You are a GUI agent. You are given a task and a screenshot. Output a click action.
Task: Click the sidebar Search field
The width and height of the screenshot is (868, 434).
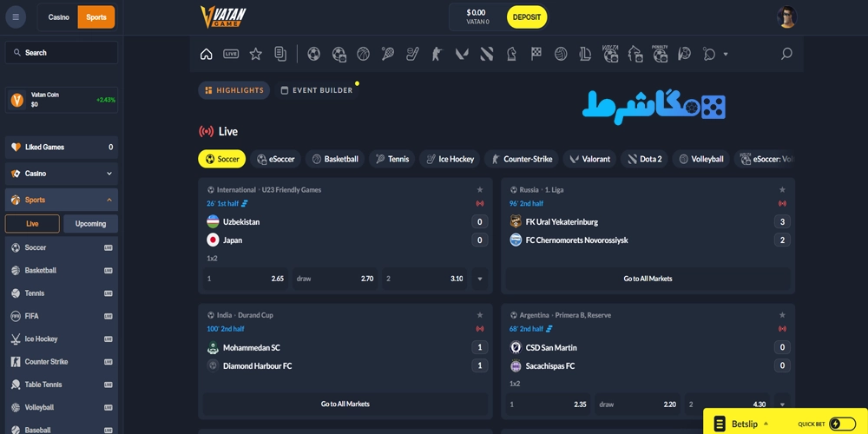click(x=62, y=53)
